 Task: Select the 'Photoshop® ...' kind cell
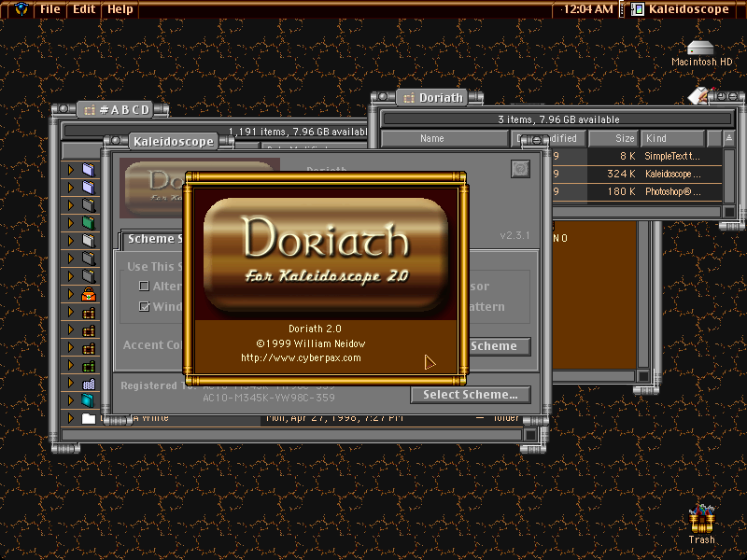click(x=672, y=191)
